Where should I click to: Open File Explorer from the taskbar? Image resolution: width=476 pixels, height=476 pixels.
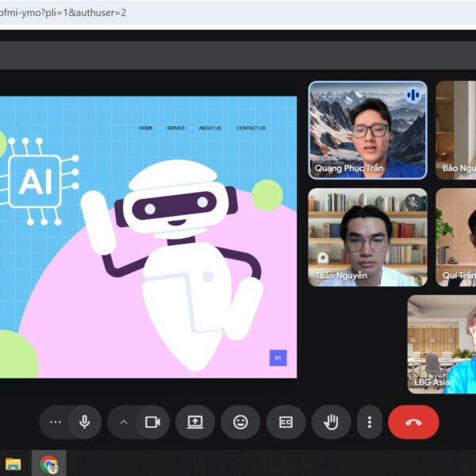13,464
